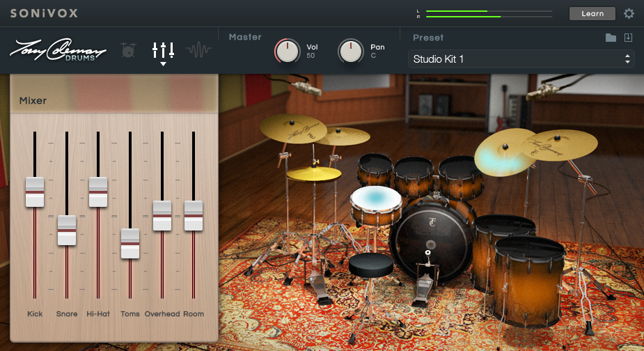
Task: Open the Studio Kit 1 preset dropdown
Action: point(521,59)
